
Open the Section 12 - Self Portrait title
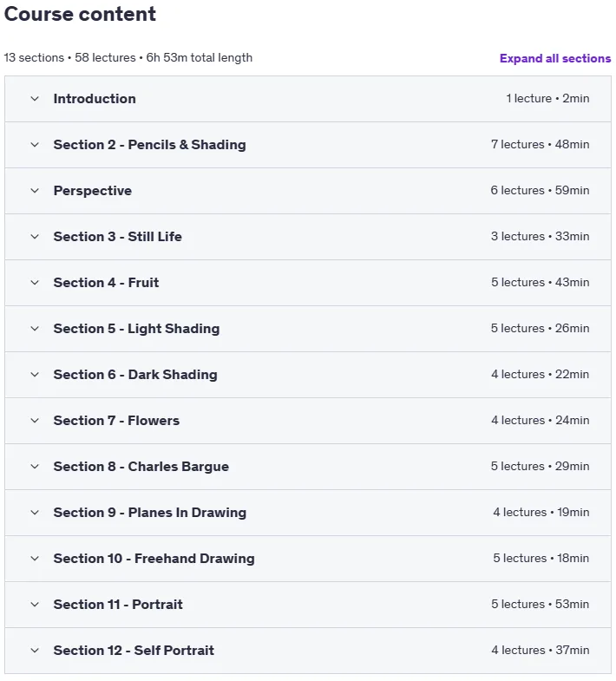(x=134, y=650)
